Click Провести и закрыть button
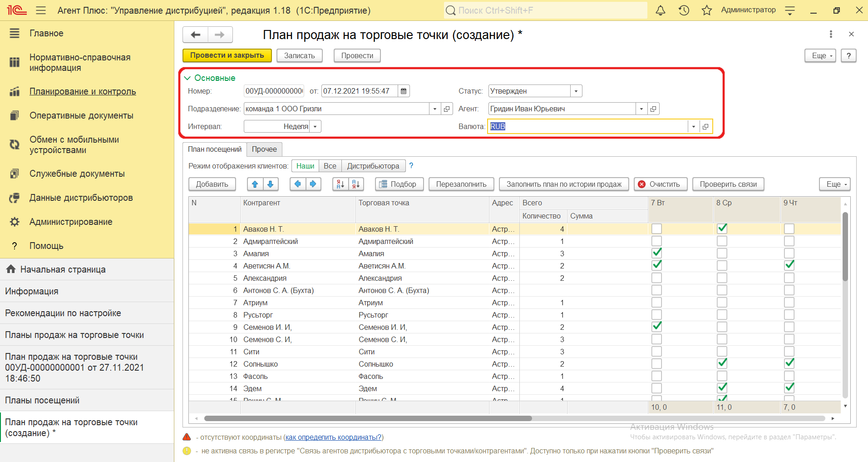Image resolution: width=868 pixels, height=462 pixels. click(227, 55)
